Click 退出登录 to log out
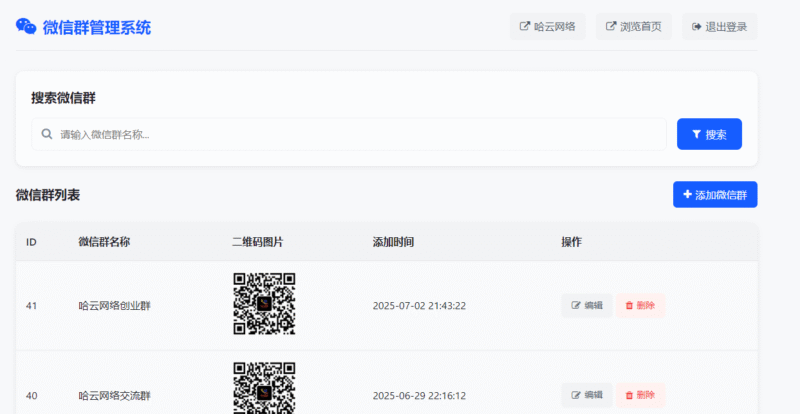The image size is (800, 414). pos(719,27)
